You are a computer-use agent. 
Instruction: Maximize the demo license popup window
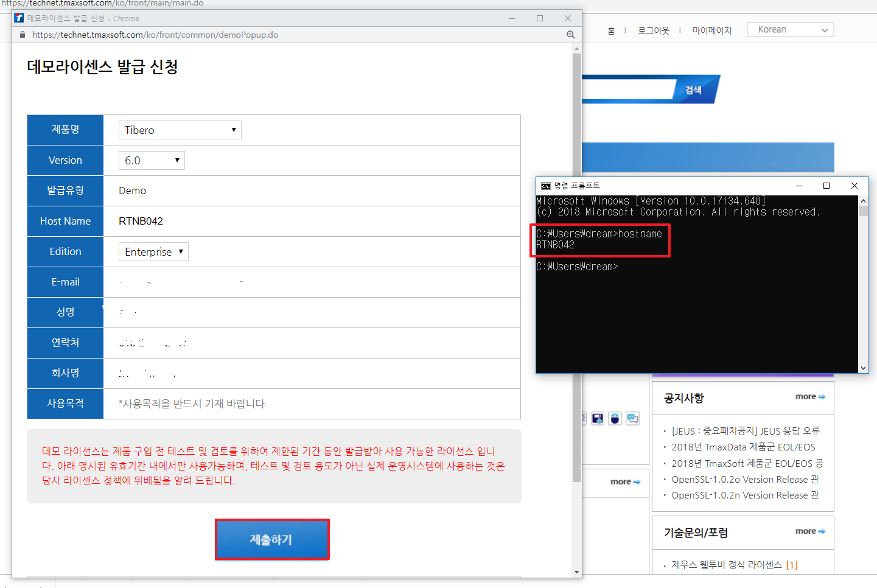(540, 18)
